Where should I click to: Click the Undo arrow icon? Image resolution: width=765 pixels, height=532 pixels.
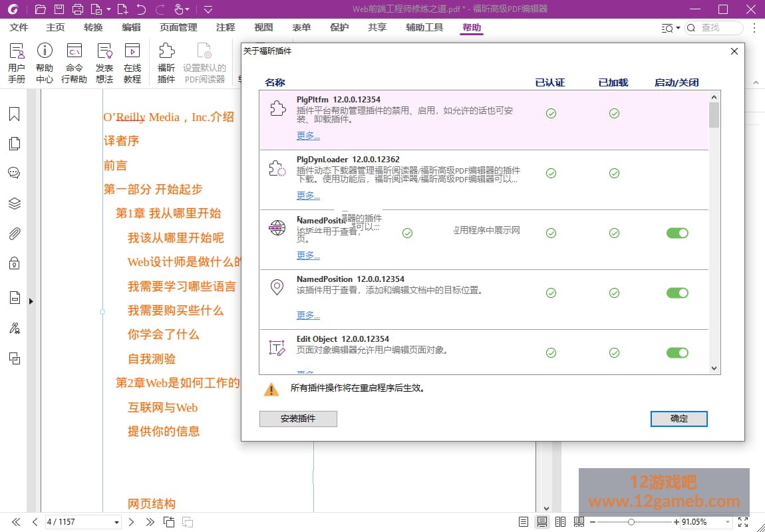point(141,9)
